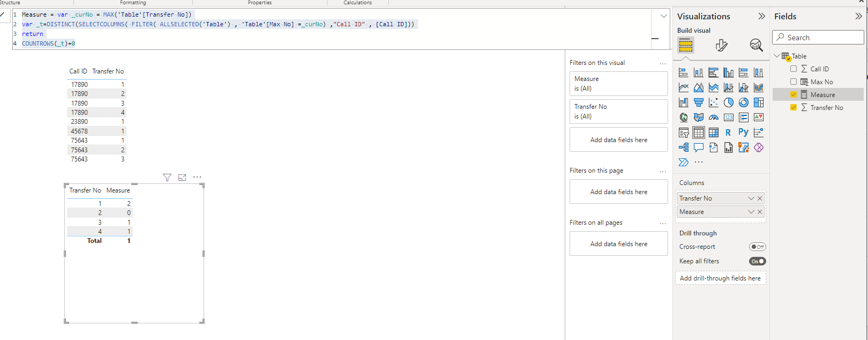This screenshot has width=868, height=340.
Task: Pick the Slicer visual
Action: point(684,132)
